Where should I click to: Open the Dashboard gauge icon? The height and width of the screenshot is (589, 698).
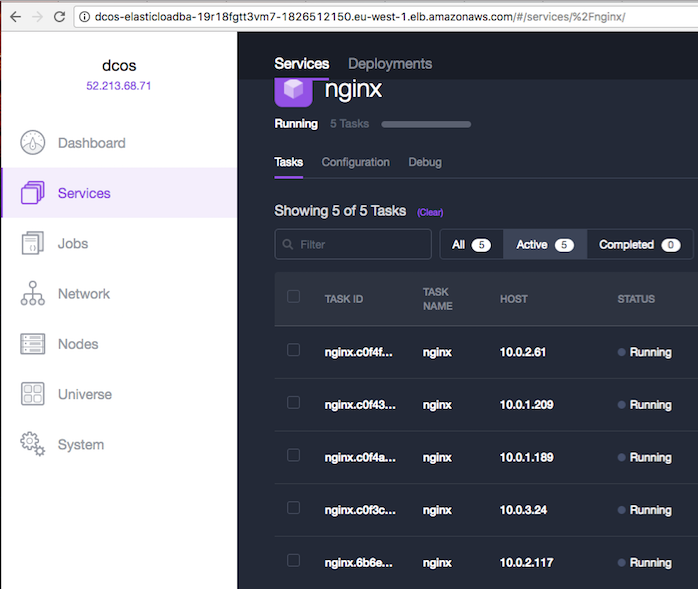coord(32,143)
